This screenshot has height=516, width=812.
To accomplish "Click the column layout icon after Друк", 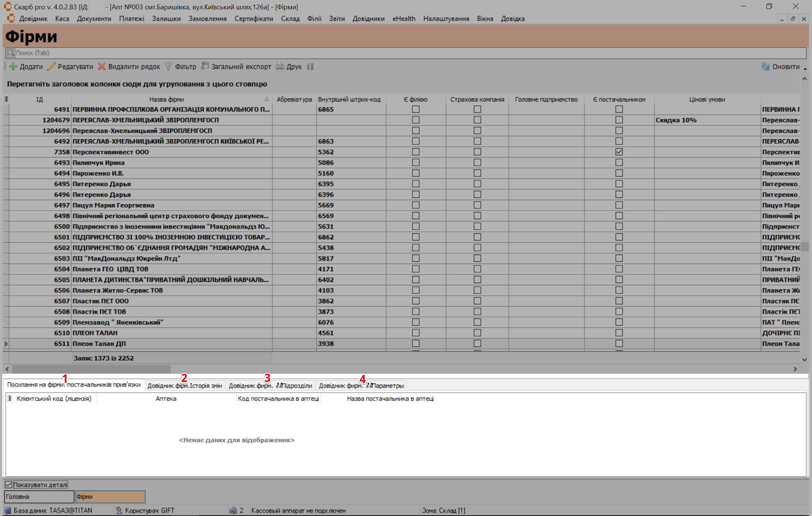I will tap(310, 66).
